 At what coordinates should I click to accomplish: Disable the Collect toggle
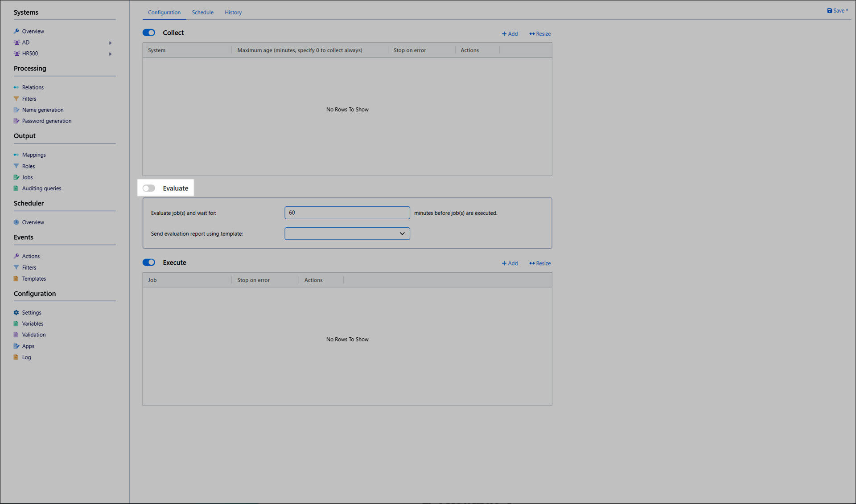(x=149, y=33)
